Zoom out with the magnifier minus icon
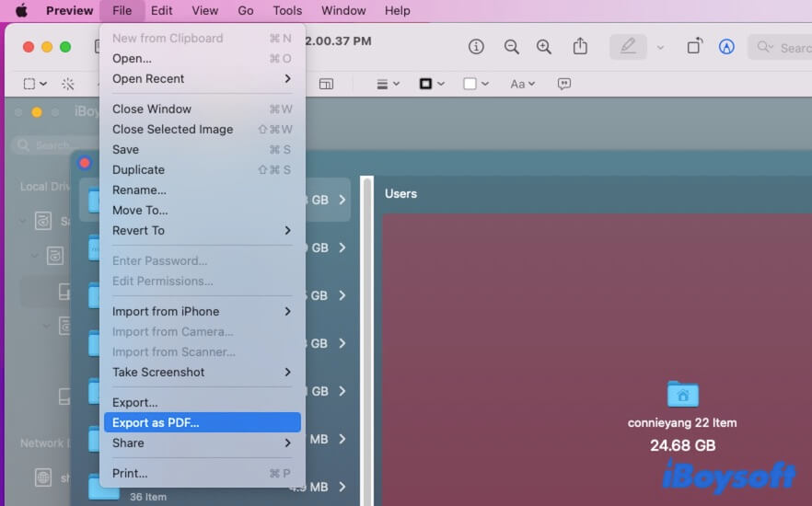 point(512,47)
